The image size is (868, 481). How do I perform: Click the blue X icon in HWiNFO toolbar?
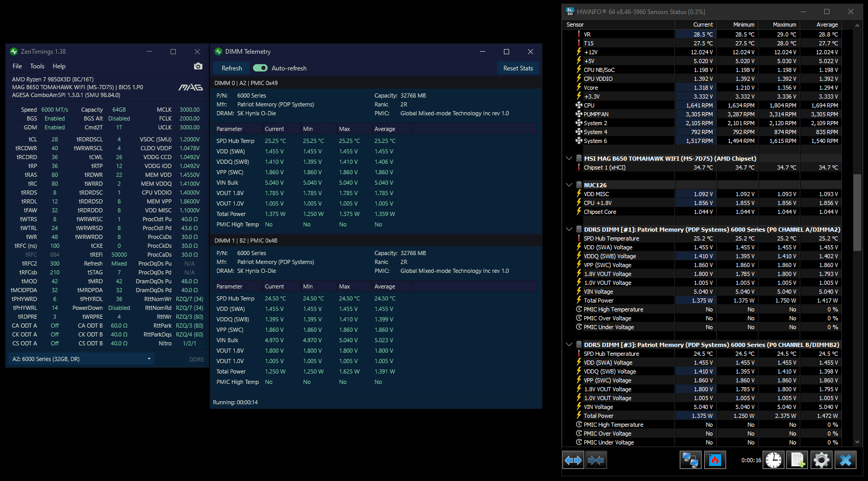click(846, 460)
